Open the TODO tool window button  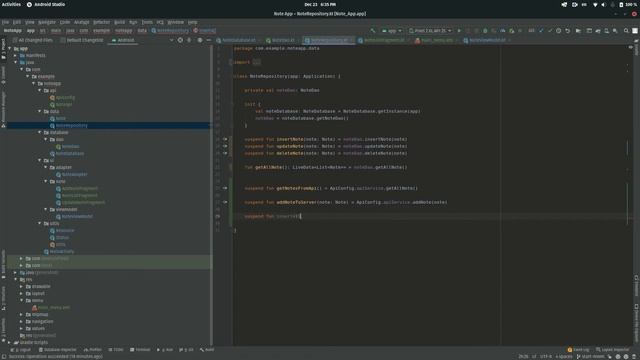click(116, 350)
